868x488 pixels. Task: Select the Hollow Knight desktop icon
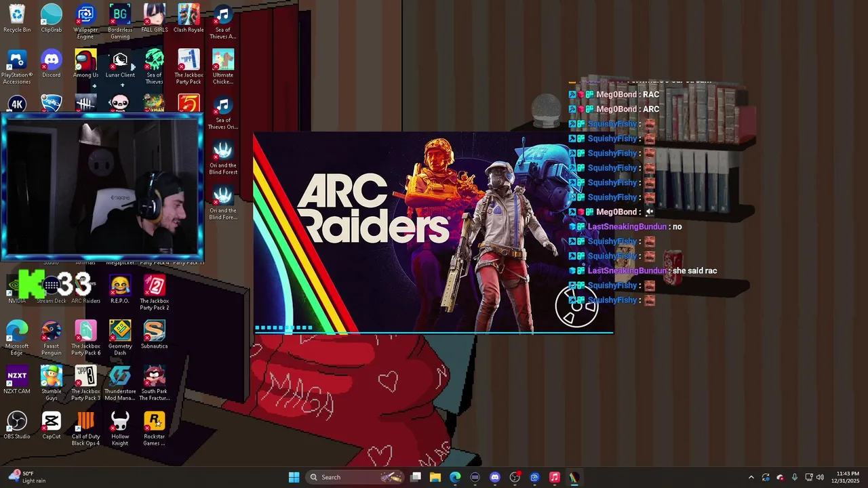coord(120,429)
